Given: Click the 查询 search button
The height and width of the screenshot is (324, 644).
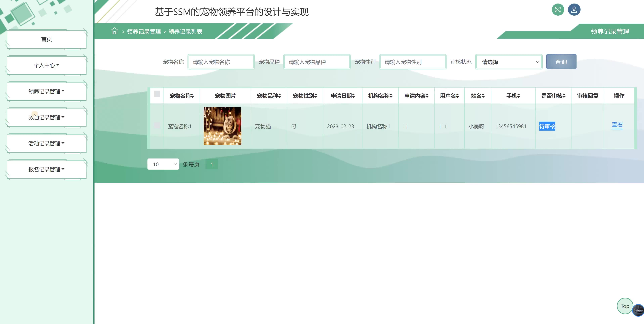Looking at the screenshot, I should click(x=561, y=62).
